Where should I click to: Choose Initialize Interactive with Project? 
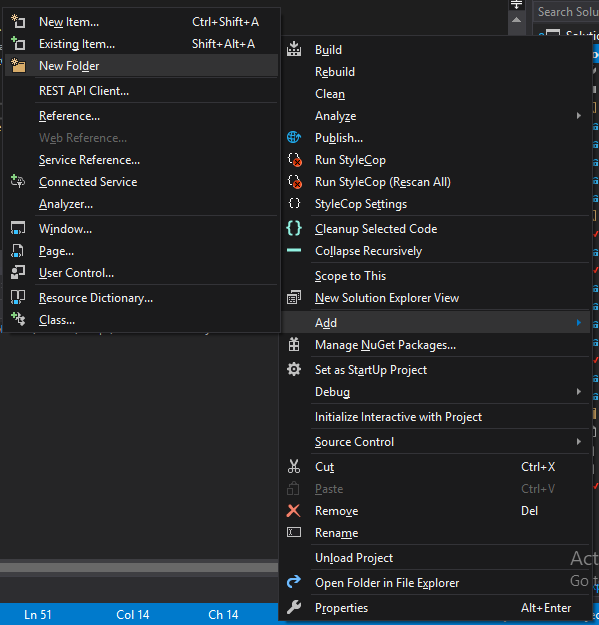[x=436, y=417]
